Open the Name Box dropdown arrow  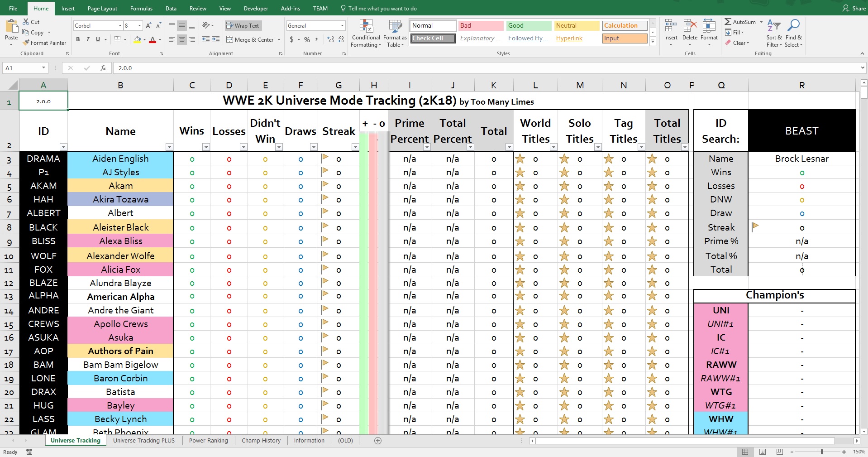tap(43, 68)
